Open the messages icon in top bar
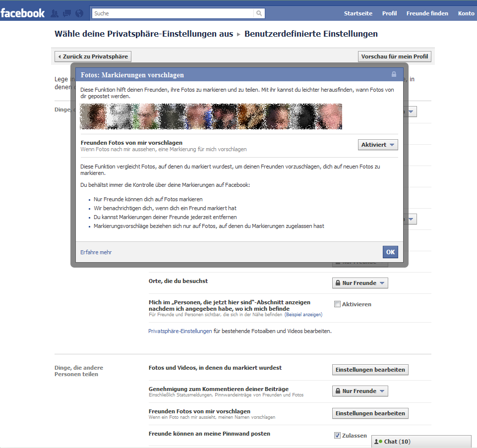This screenshot has width=477, height=448. [67, 13]
